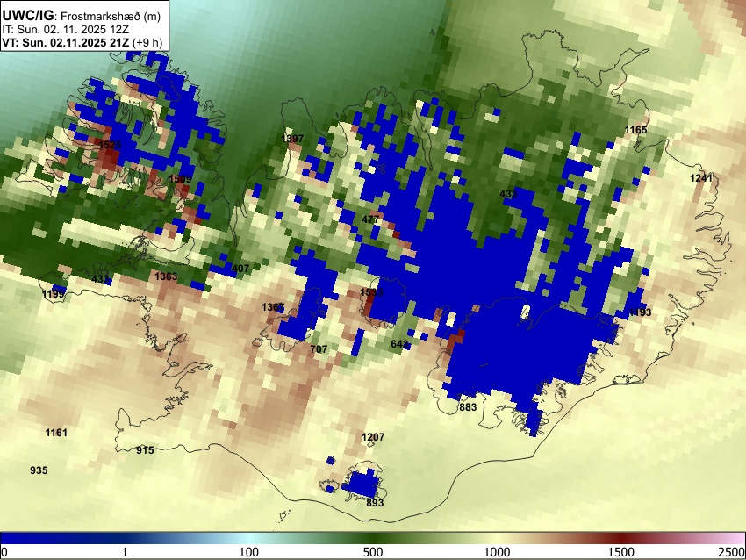The height and width of the screenshot is (560, 746).
Task: Select the map value 915
Action: point(145,449)
